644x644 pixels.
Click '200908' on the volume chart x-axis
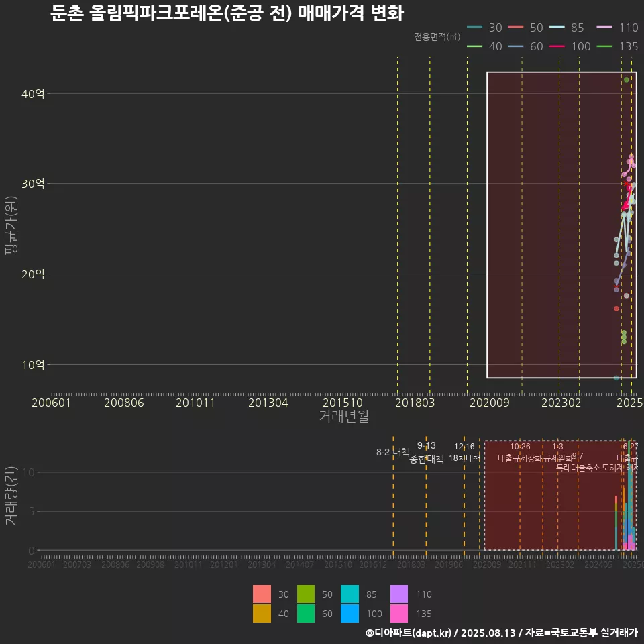click(150, 565)
